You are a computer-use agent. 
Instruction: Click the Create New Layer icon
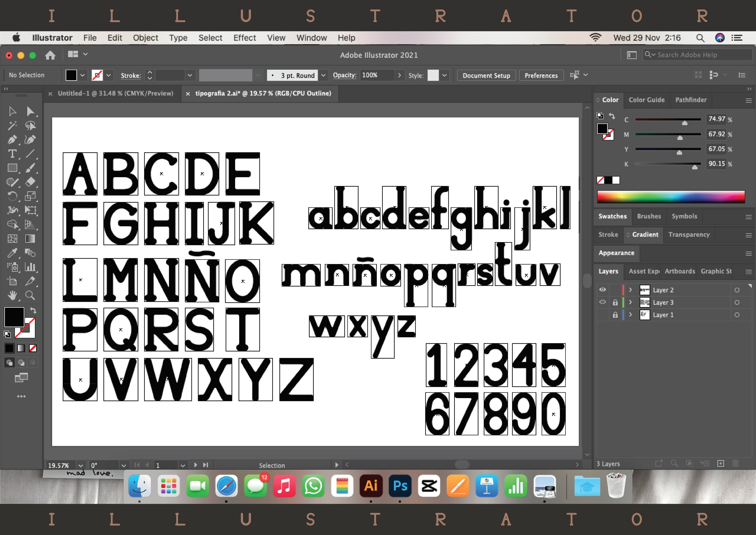click(x=721, y=463)
